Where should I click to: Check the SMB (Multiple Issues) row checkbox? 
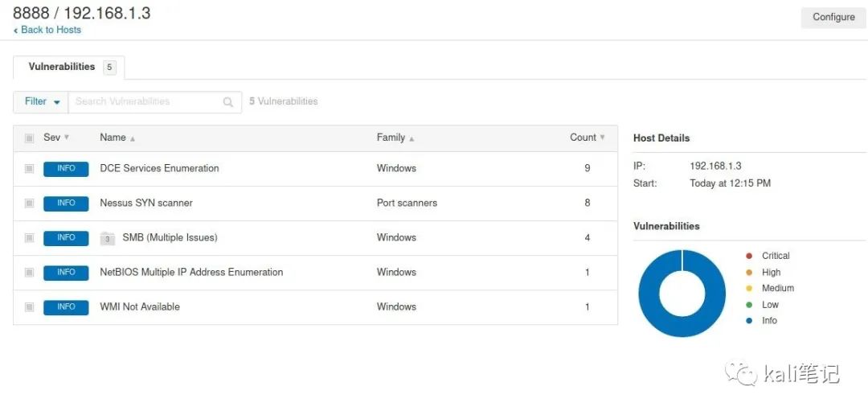[x=30, y=238]
